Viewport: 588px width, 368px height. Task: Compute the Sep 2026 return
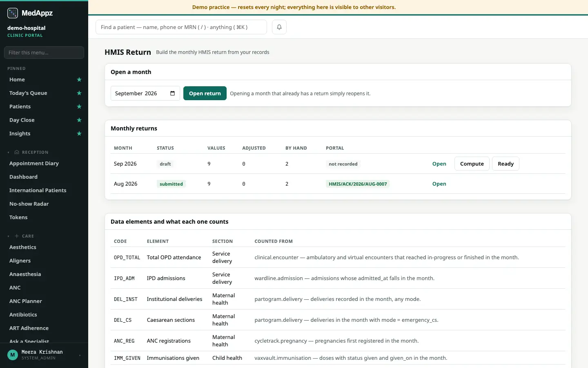[472, 164]
